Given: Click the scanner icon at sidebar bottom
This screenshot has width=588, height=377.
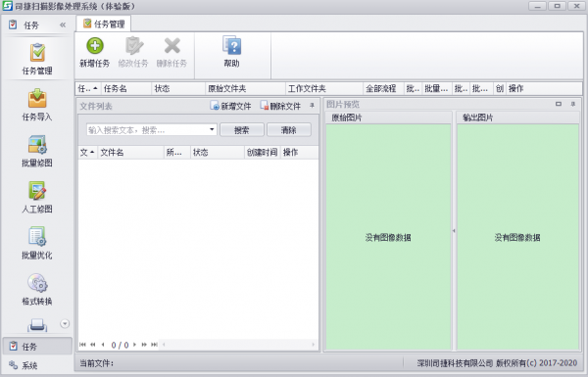Looking at the screenshot, I should click(x=37, y=324).
